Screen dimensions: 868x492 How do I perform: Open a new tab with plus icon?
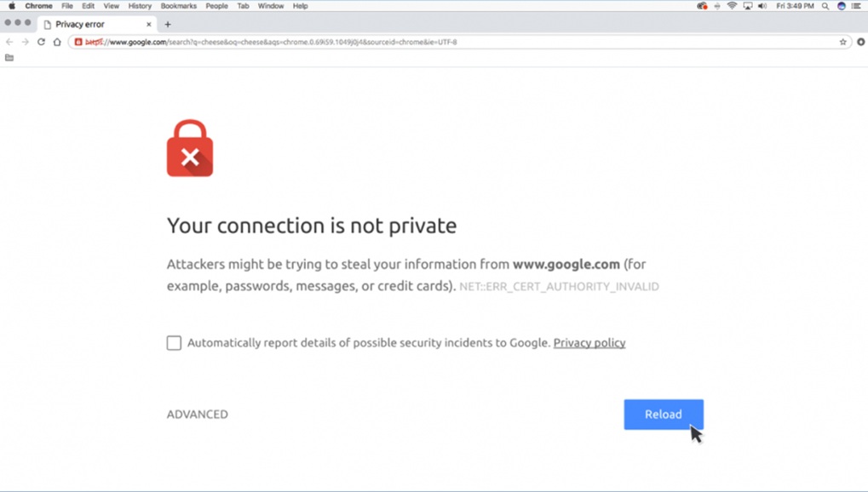click(x=168, y=25)
